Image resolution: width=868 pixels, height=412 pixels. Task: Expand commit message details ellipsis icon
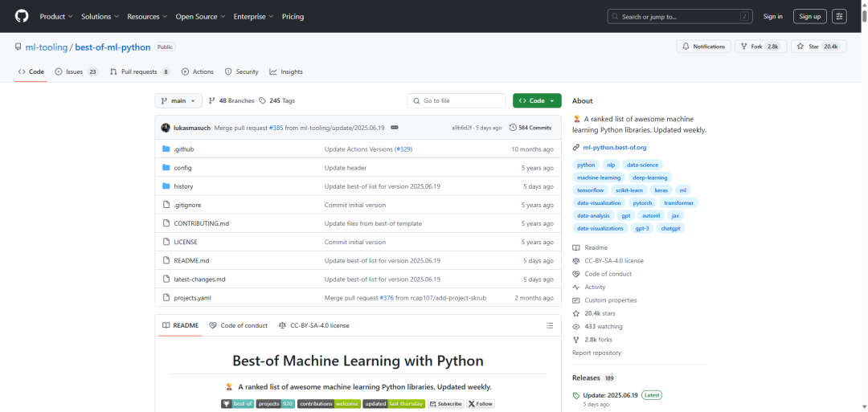(395, 128)
